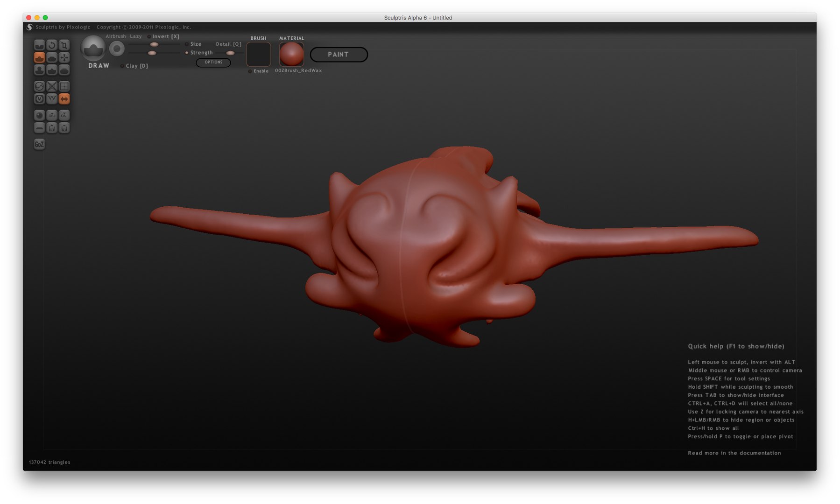Select the Rotate tool
This screenshot has width=840, height=504.
52,45
